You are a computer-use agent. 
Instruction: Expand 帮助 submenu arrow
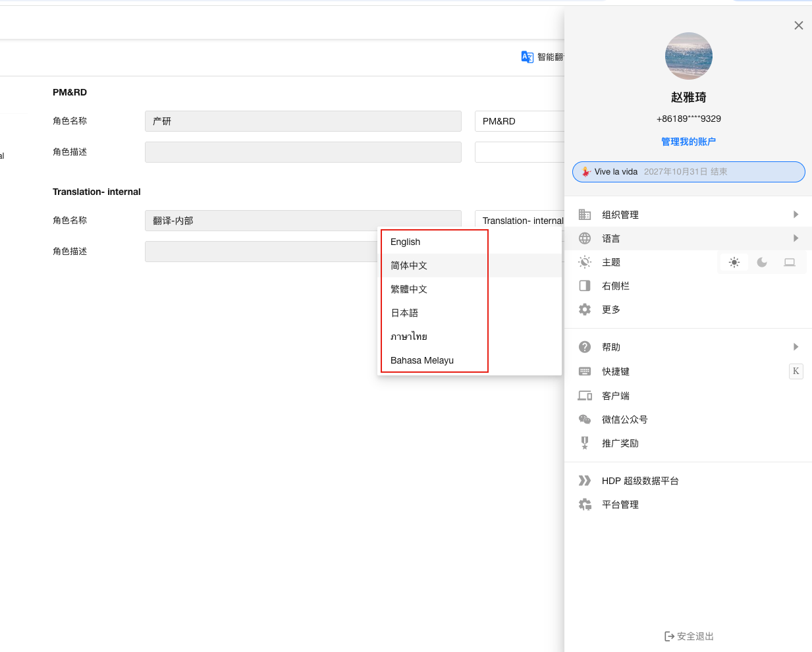[x=796, y=347]
